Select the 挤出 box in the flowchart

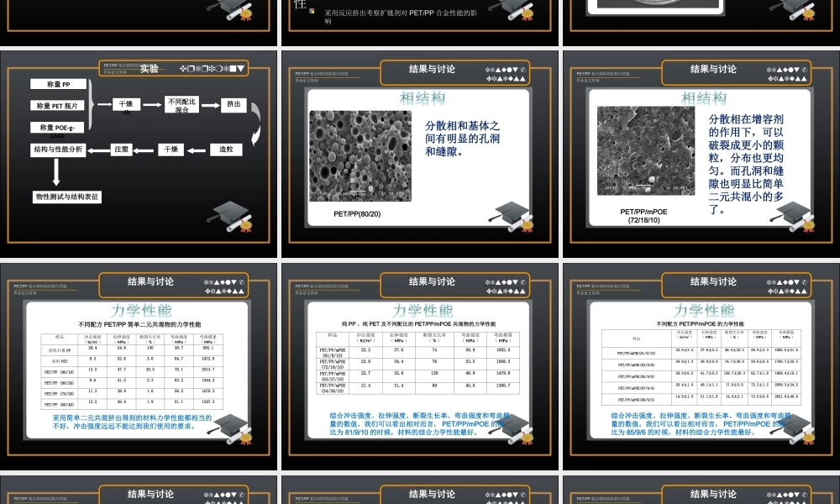[x=234, y=105]
